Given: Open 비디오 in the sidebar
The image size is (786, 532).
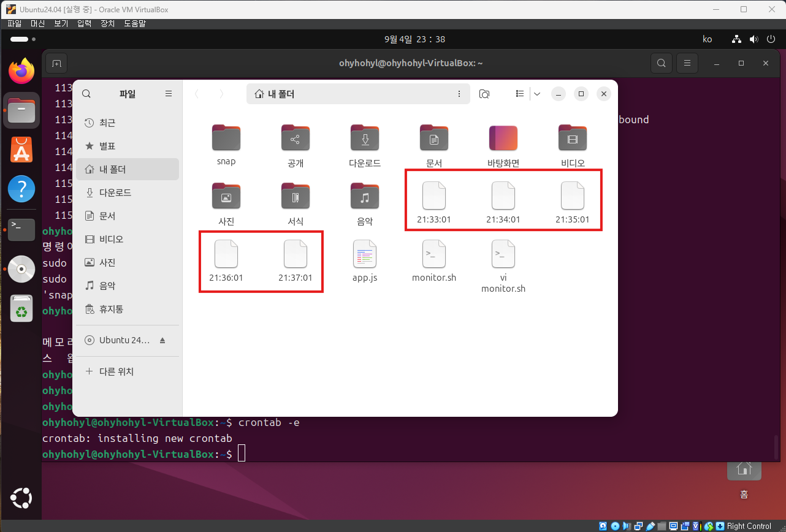Looking at the screenshot, I should click(x=128, y=239).
